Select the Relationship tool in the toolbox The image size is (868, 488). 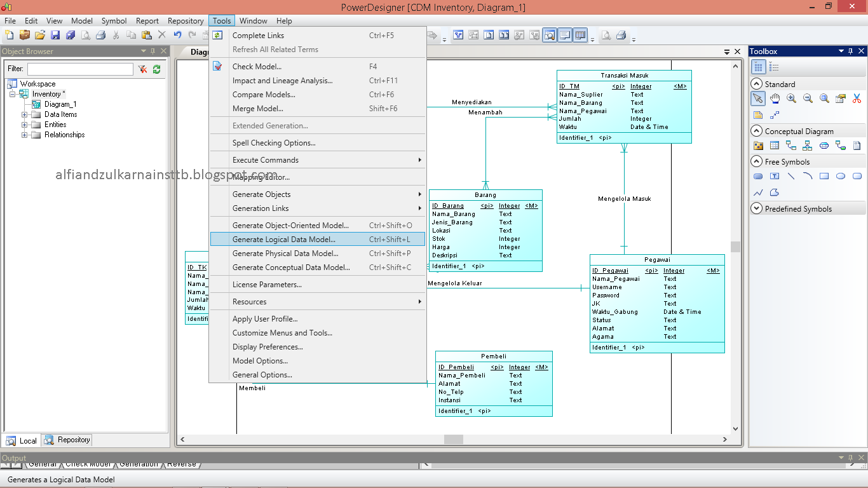[792, 146]
